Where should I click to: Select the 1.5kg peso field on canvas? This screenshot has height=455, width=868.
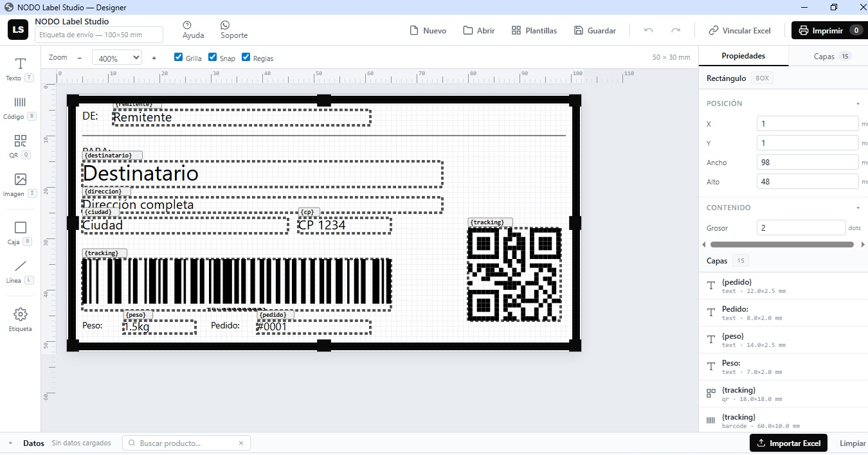(159, 326)
